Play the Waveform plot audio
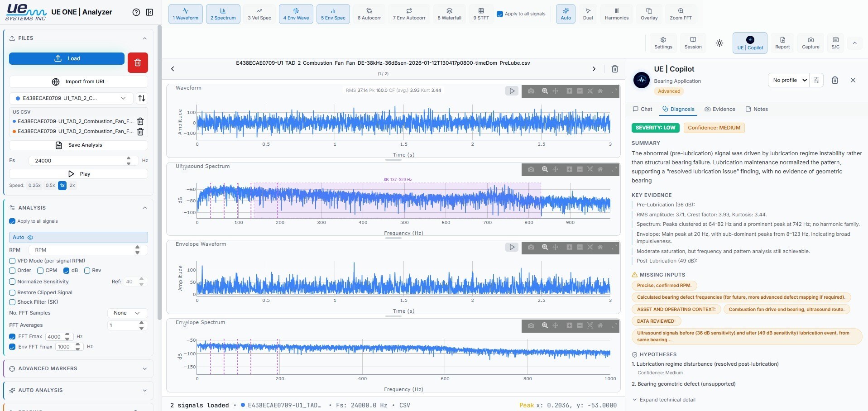Screen dimensions: 868x411 512,91
